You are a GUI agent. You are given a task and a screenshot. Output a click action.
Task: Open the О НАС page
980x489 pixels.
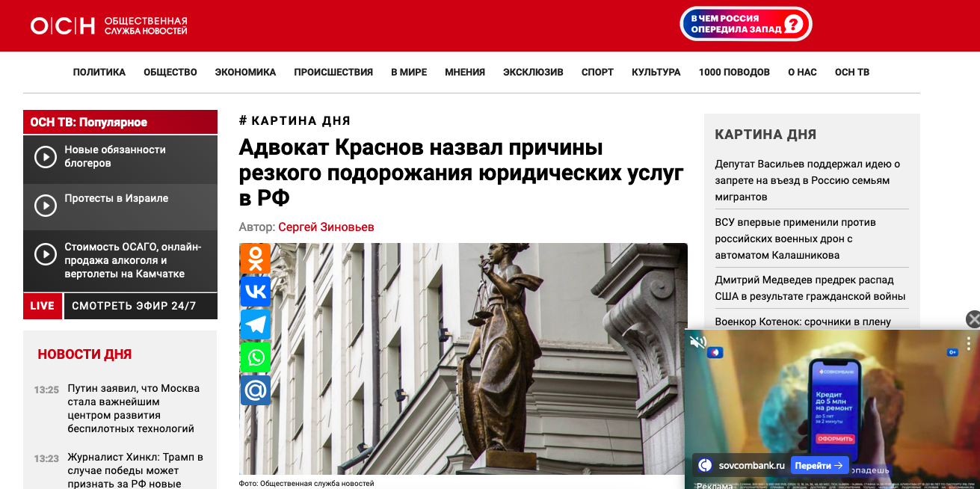click(x=802, y=73)
